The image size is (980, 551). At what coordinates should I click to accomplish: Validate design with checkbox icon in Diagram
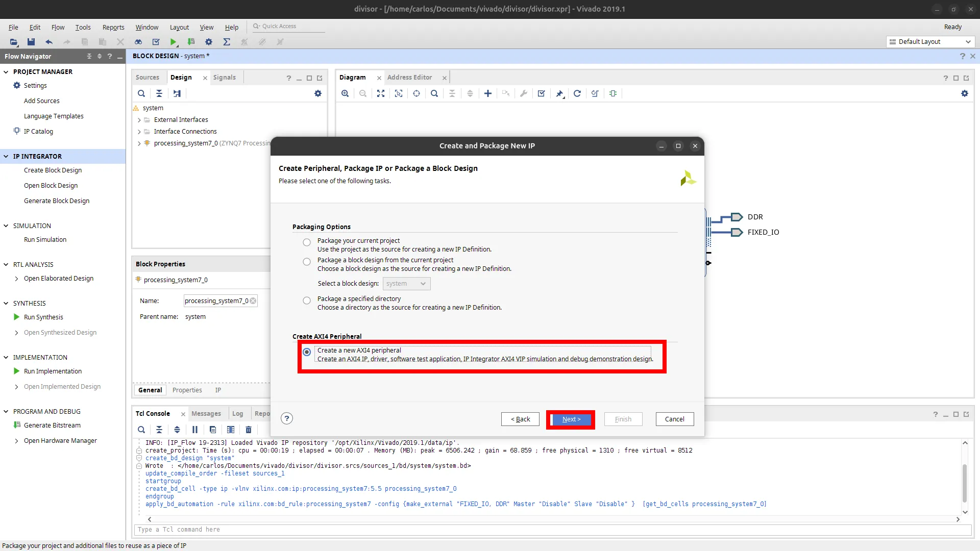542,93
